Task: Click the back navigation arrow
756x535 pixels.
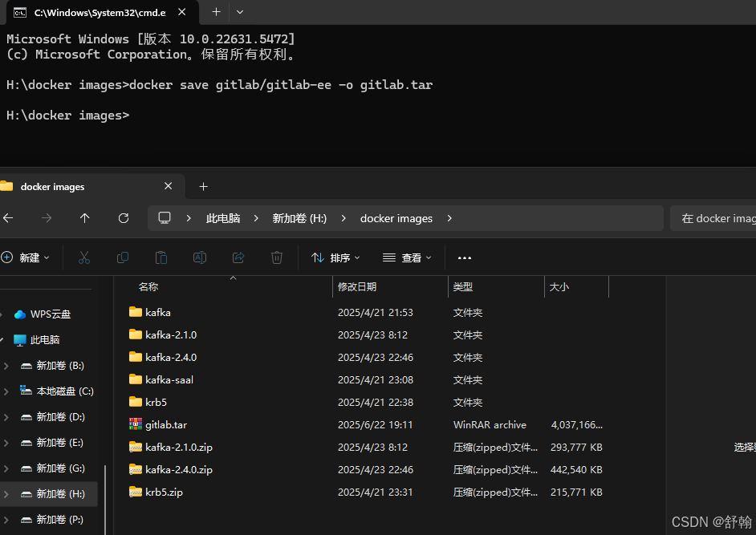Action: click(x=8, y=217)
